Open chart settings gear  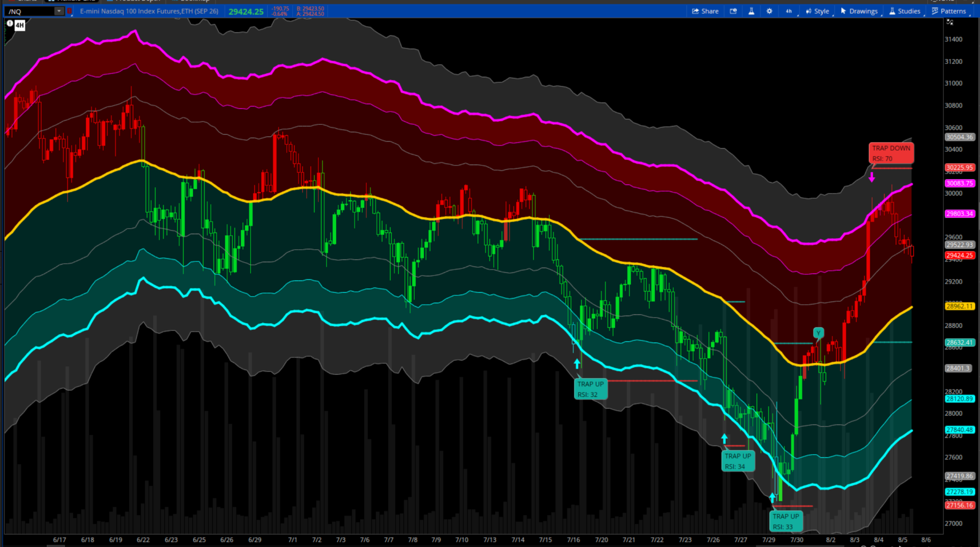(769, 11)
